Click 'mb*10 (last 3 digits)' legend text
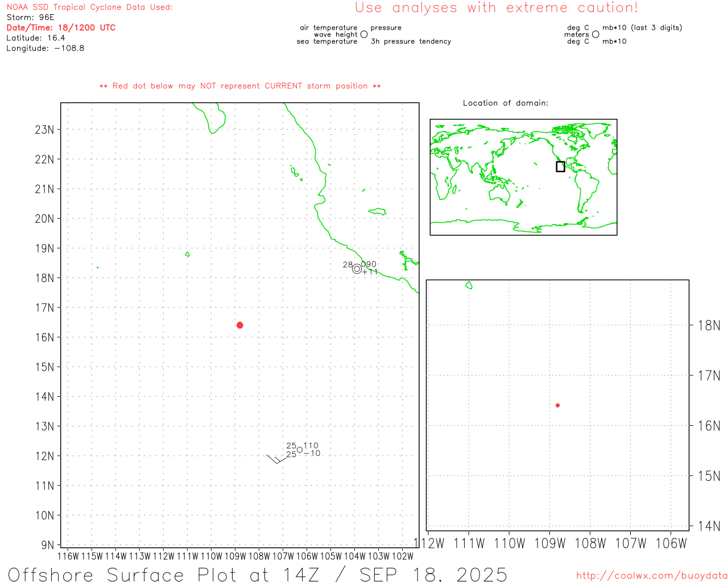The width and height of the screenshot is (728, 582). pyautogui.click(x=642, y=28)
